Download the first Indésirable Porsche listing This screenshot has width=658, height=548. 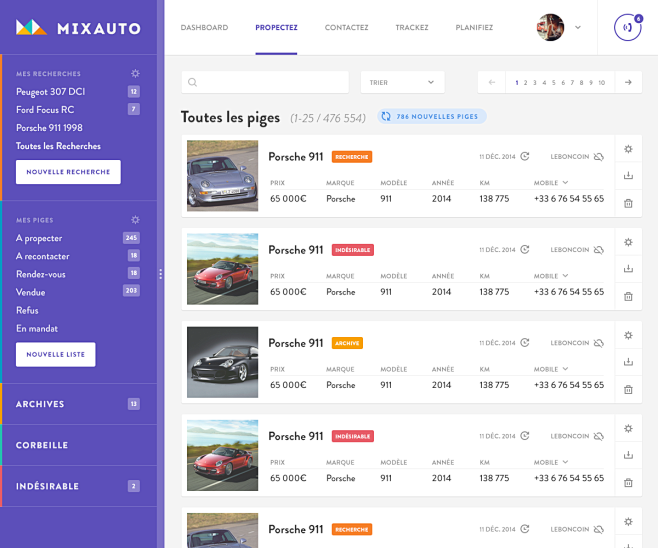click(628, 269)
